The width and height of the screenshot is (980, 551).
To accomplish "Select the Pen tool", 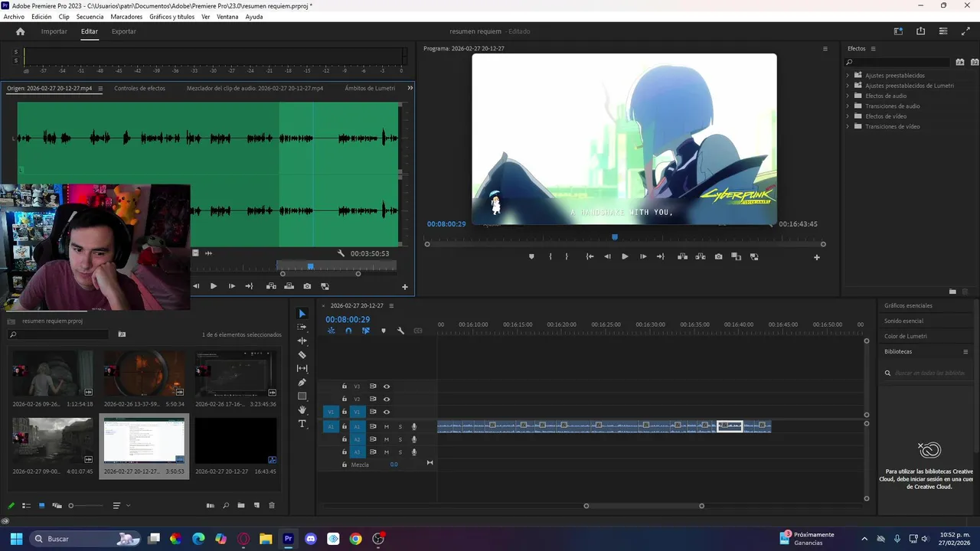I will point(302,383).
